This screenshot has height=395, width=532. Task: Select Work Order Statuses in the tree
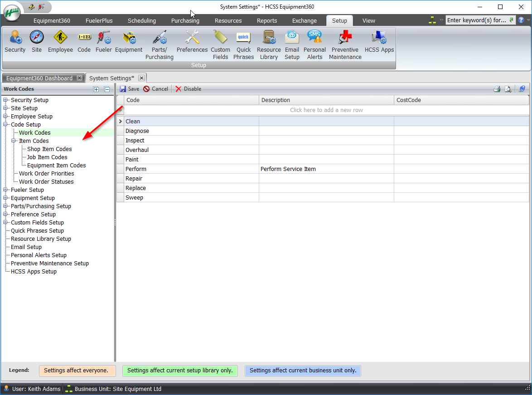[46, 182]
